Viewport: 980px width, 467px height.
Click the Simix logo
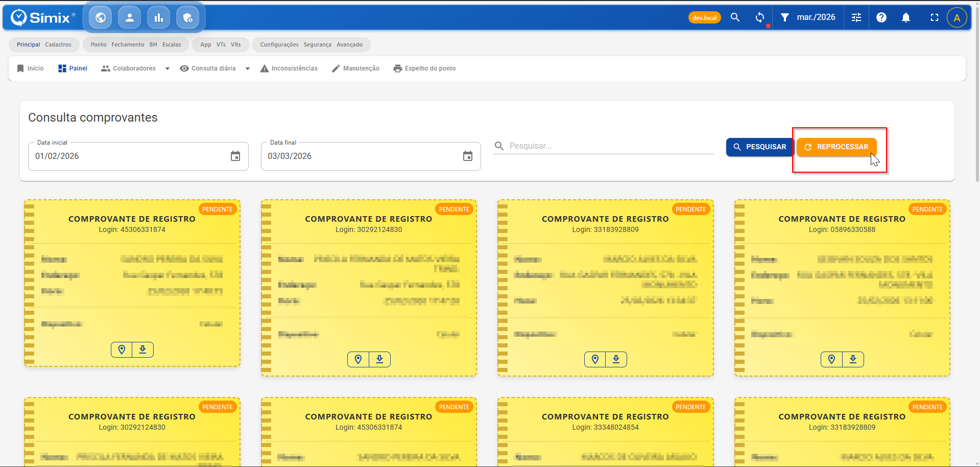[42, 18]
